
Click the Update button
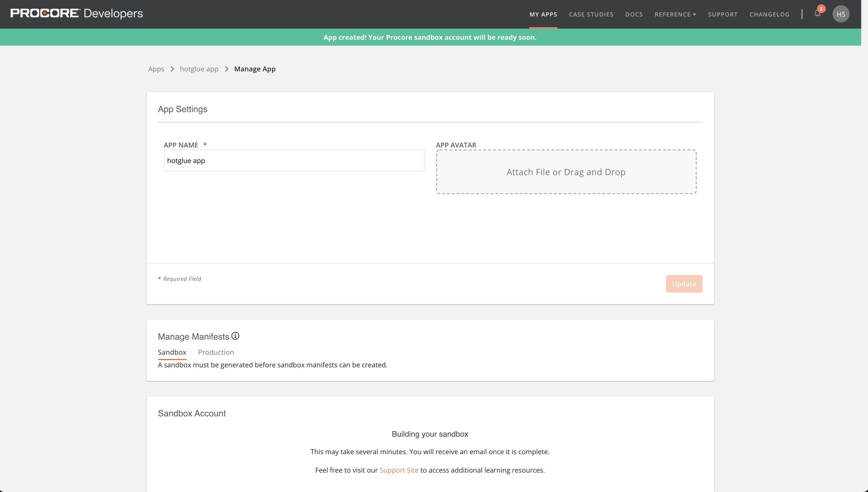click(x=684, y=284)
